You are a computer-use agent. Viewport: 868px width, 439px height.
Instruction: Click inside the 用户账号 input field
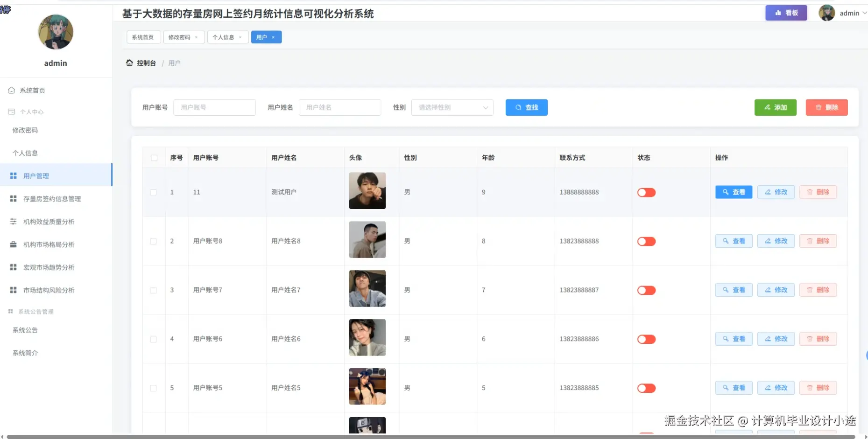215,107
